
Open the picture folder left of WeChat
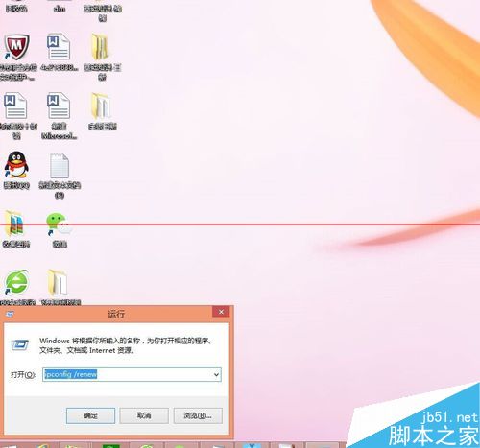pyautogui.click(x=14, y=224)
